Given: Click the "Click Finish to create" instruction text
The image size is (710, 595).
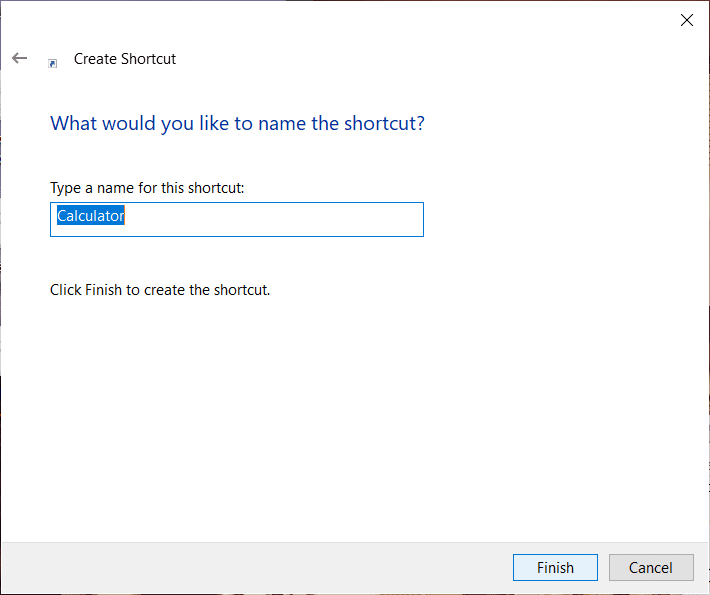Looking at the screenshot, I should (160, 290).
